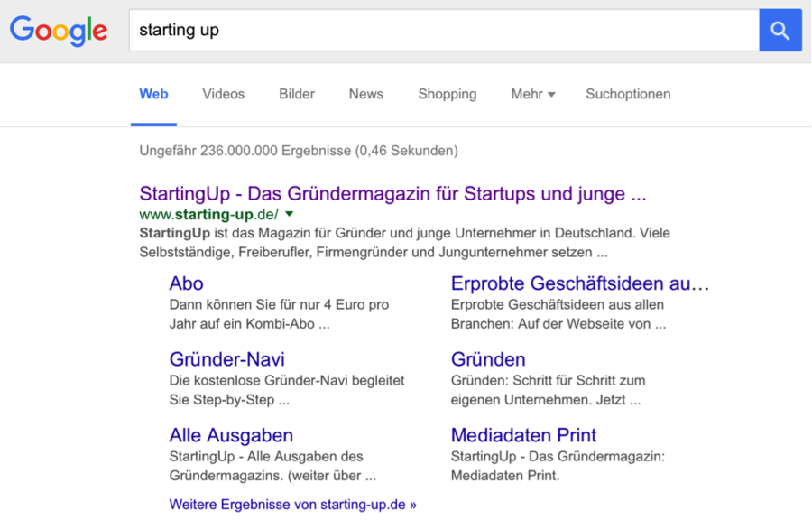
Task: Open the StartingUp Gründermagazin result title
Action: (392, 194)
